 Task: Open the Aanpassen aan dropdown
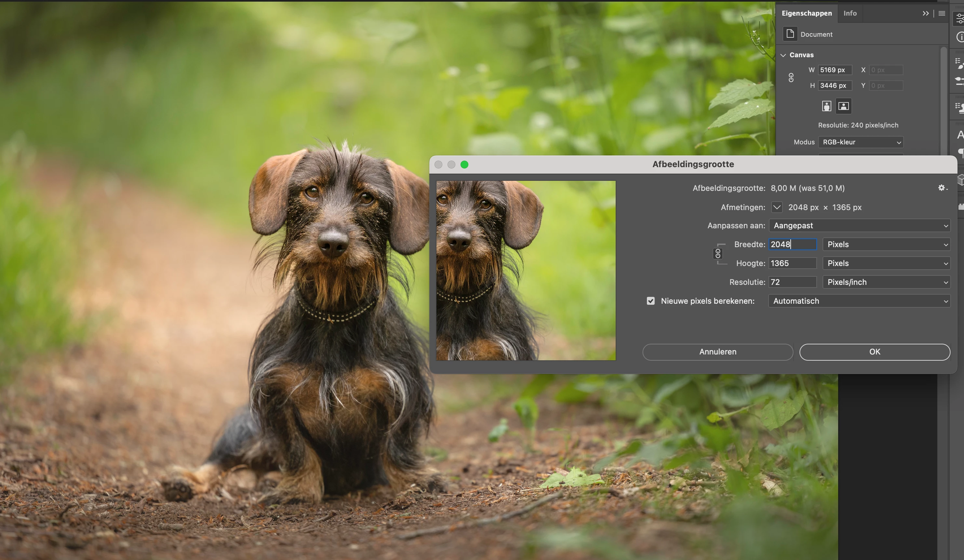coord(859,226)
